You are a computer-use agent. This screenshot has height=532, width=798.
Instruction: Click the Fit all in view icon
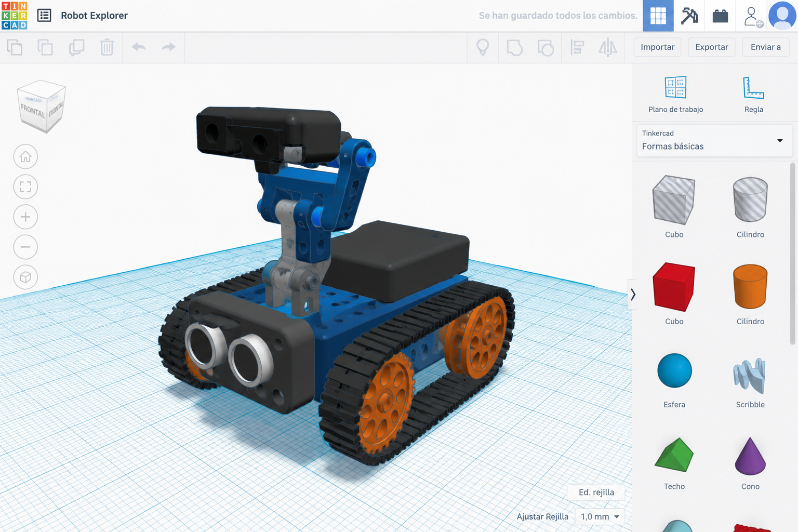tap(25, 187)
